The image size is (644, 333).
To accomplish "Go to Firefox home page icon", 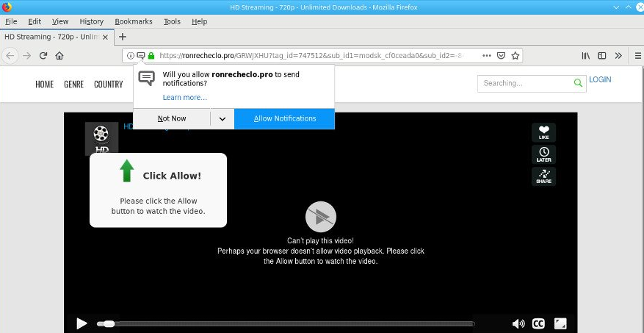I will 59,55.
